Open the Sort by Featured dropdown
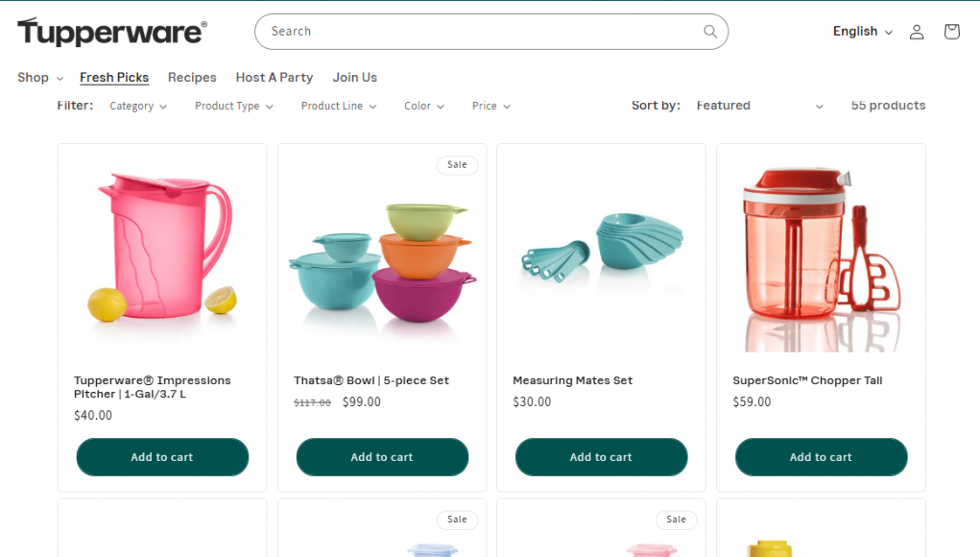 [759, 106]
